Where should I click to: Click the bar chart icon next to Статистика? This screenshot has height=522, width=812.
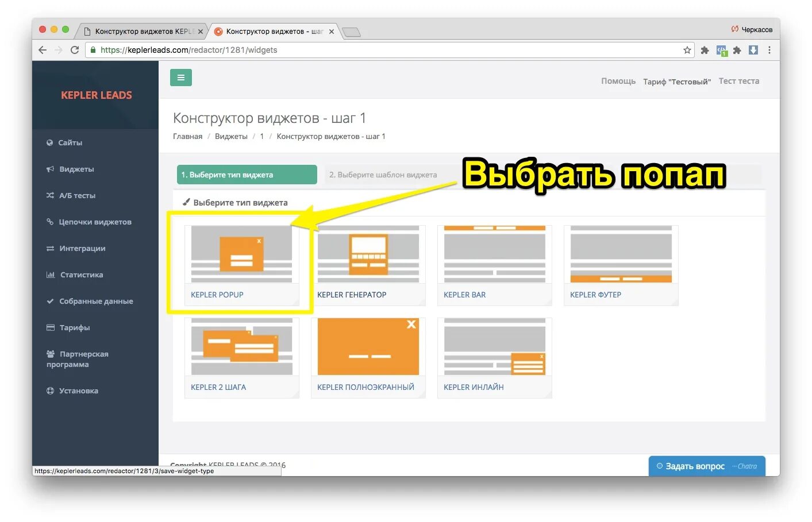(x=51, y=274)
